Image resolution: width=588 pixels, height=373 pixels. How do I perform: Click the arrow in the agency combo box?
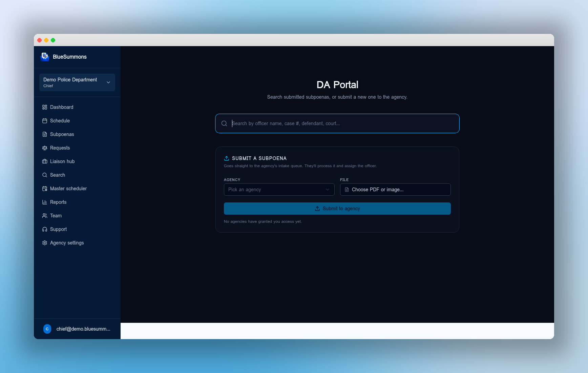(x=328, y=190)
